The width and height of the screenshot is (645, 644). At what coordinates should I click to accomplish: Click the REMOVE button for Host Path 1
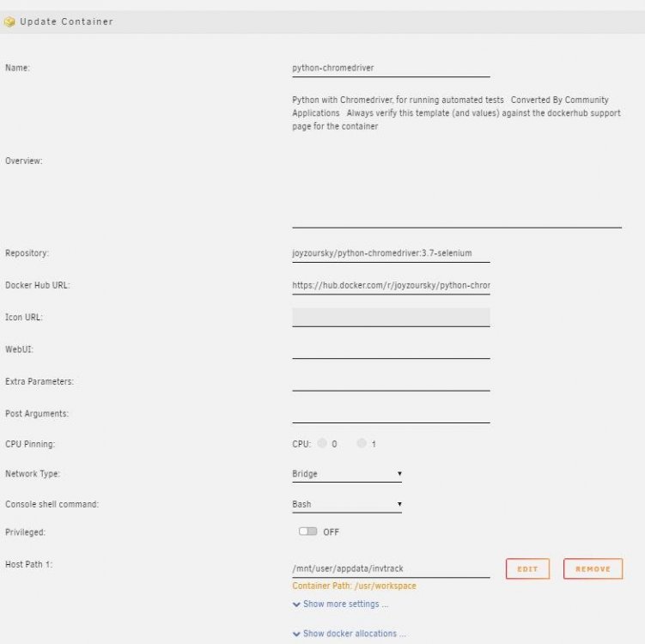(x=593, y=568)
